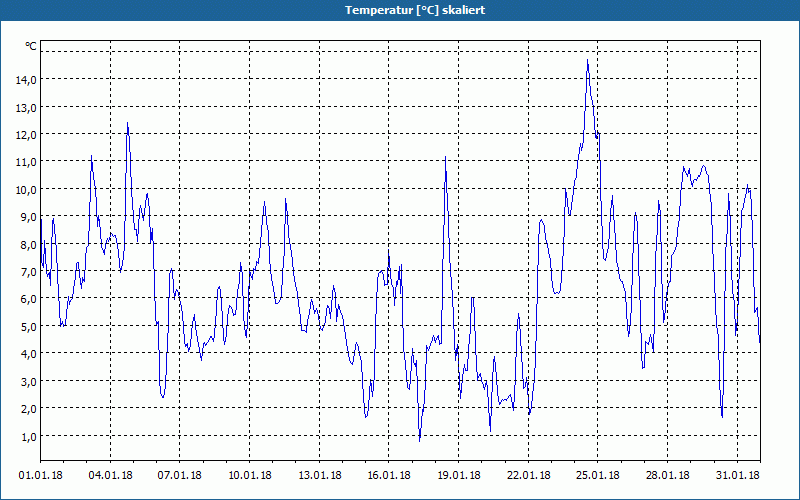Click the 25.01.18 date label
This screenshot has width=800, height=500.
coord(598,475)
